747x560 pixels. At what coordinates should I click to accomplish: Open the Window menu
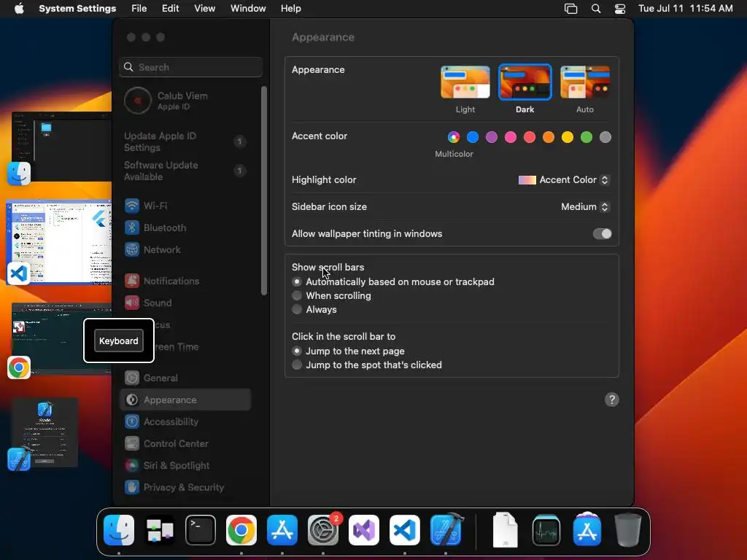coord(248,9)
